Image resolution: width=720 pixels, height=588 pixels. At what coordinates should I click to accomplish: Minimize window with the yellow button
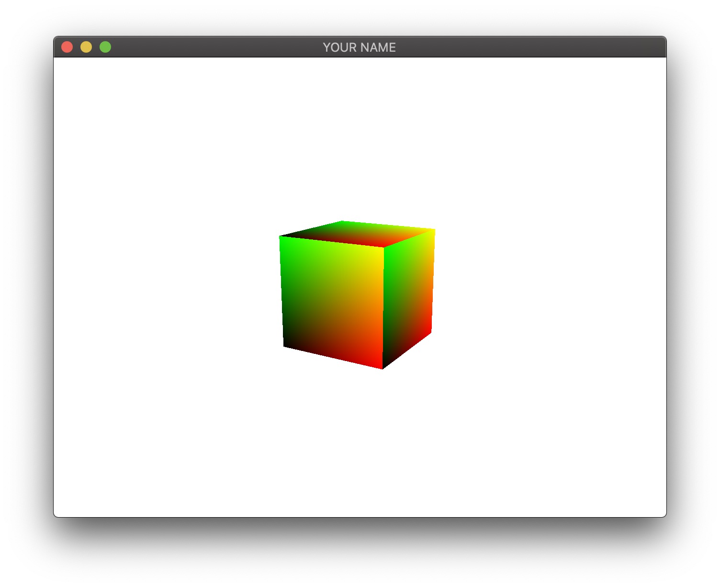(x=86, y=47)
